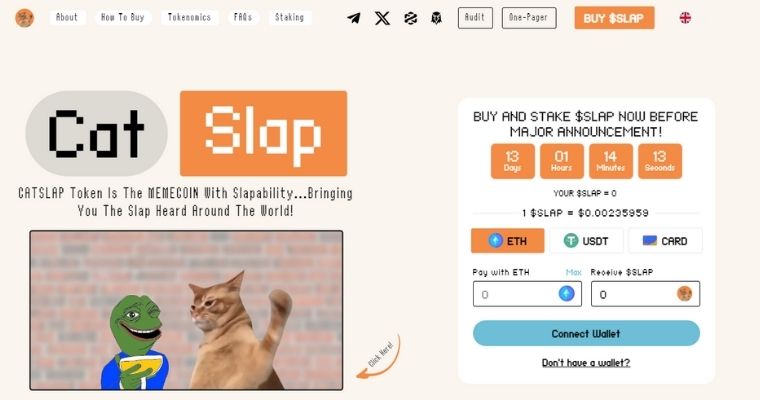Go to How To Buy section
The width and height of the screenshot is (760, 400).
click(x=123, y=17)
